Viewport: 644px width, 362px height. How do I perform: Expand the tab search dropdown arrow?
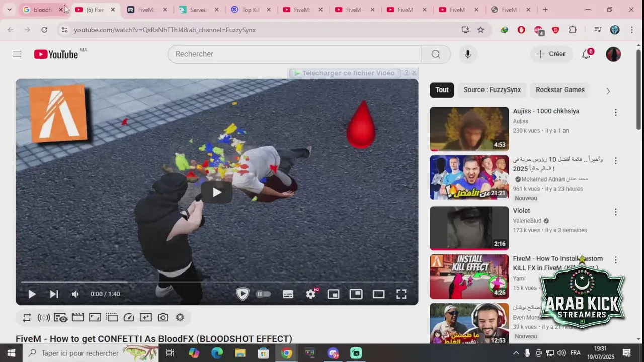coord(9,10)
